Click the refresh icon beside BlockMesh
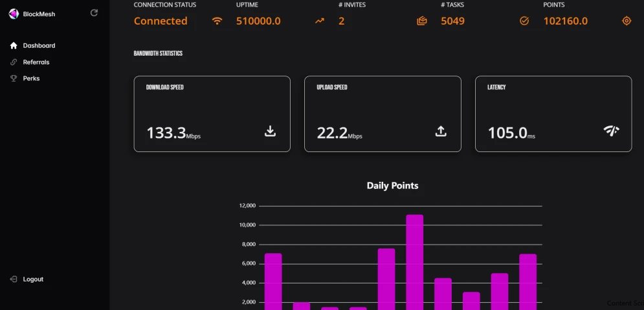644x310 pixels. click(x=94, y=13)
